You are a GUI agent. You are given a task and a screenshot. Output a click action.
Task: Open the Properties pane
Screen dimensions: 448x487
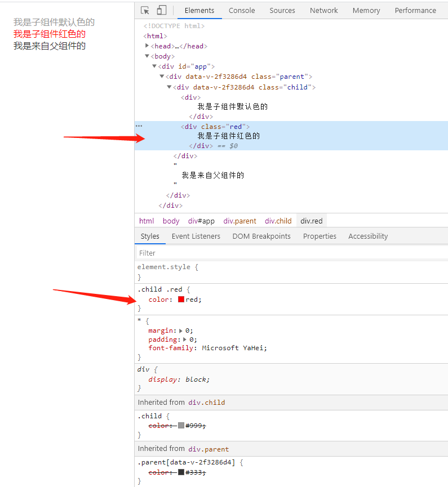pyautogui.click(x=320, y=236)
